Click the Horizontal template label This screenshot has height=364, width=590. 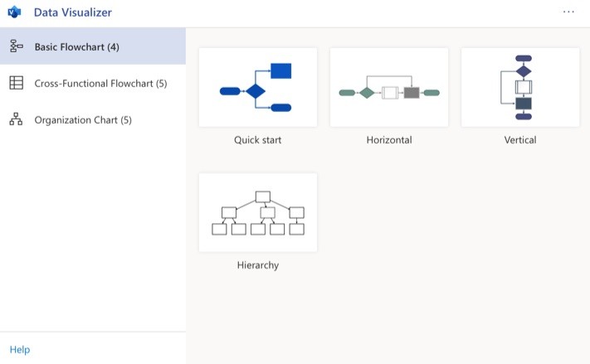click(389, 140)
